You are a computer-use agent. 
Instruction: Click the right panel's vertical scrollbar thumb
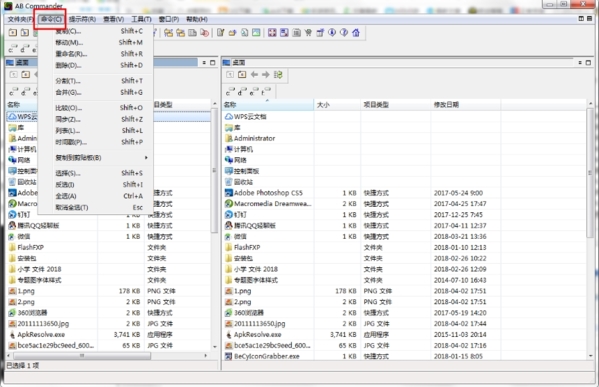pos(591,173)
